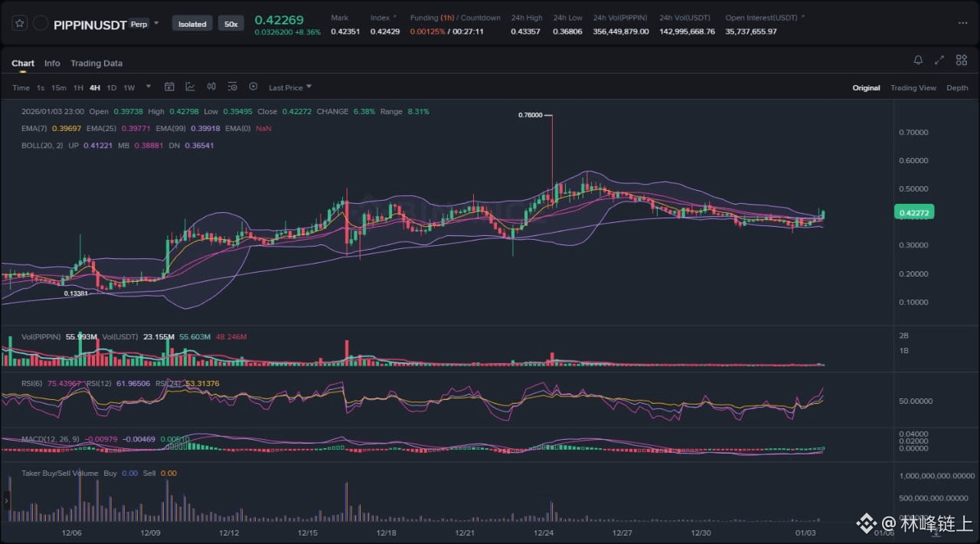Select the 1D interval
Viewport: 980px width, 544px height.
pos(112,87)
